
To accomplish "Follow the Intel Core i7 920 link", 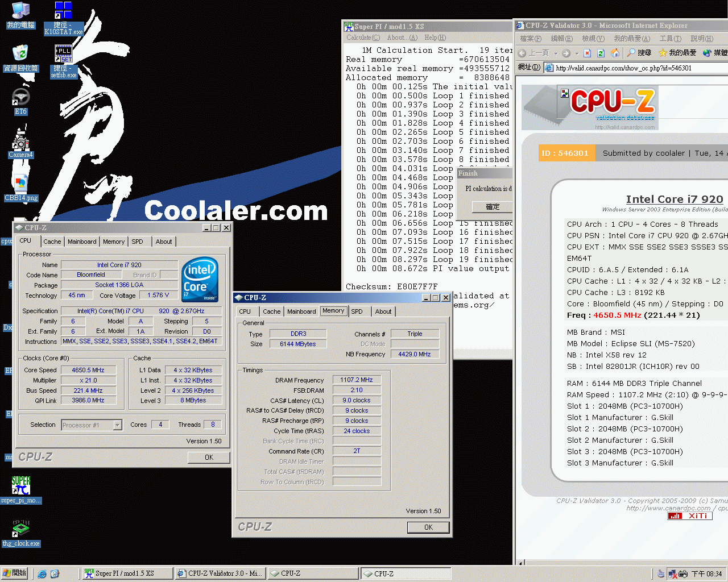I will pyautogui.click(x=675, y=199).
